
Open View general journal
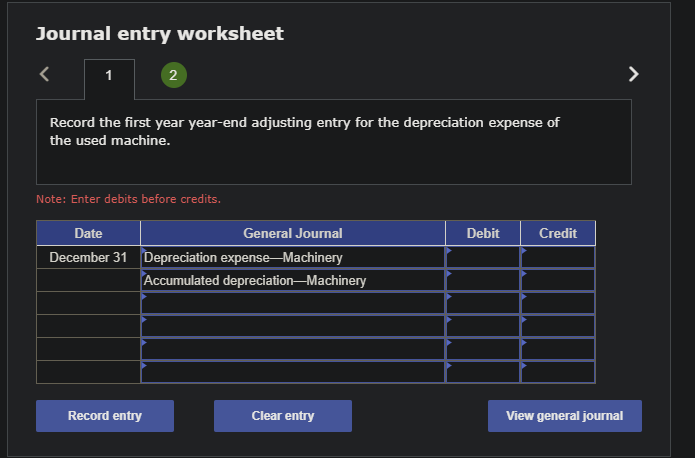(565, 416)
